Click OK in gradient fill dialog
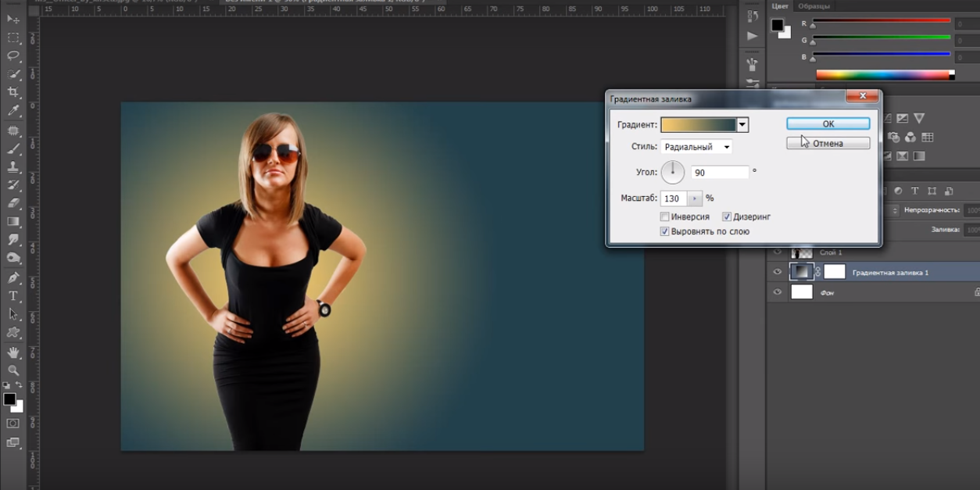 828,124
